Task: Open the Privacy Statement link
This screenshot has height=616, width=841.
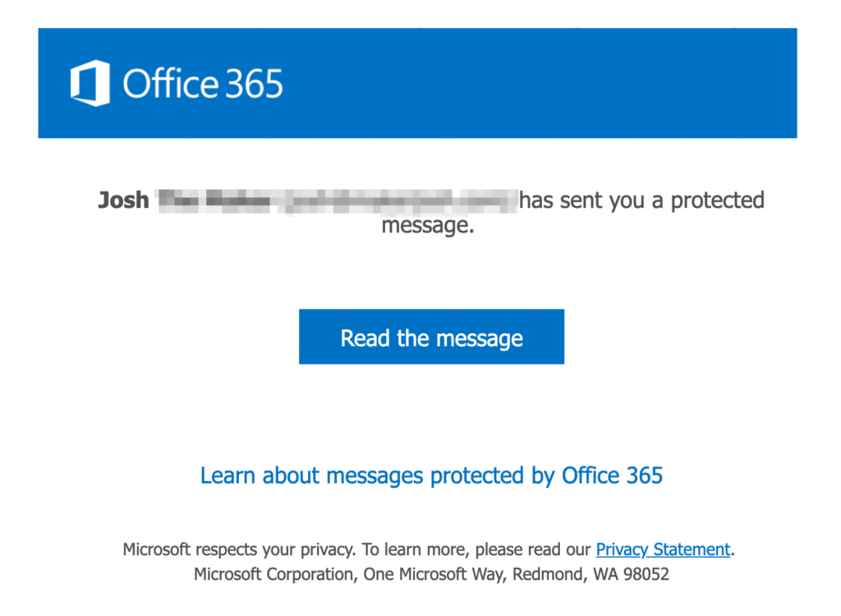Action: pos(663,549)
